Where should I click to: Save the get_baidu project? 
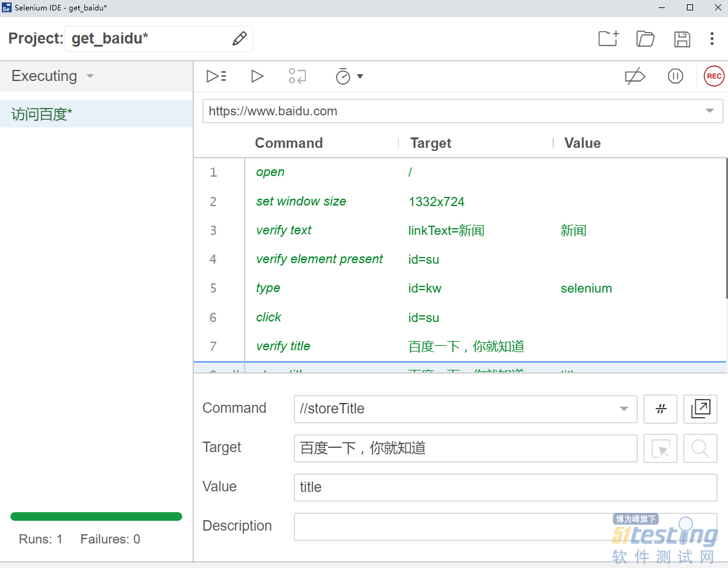[x=681, y=39]
